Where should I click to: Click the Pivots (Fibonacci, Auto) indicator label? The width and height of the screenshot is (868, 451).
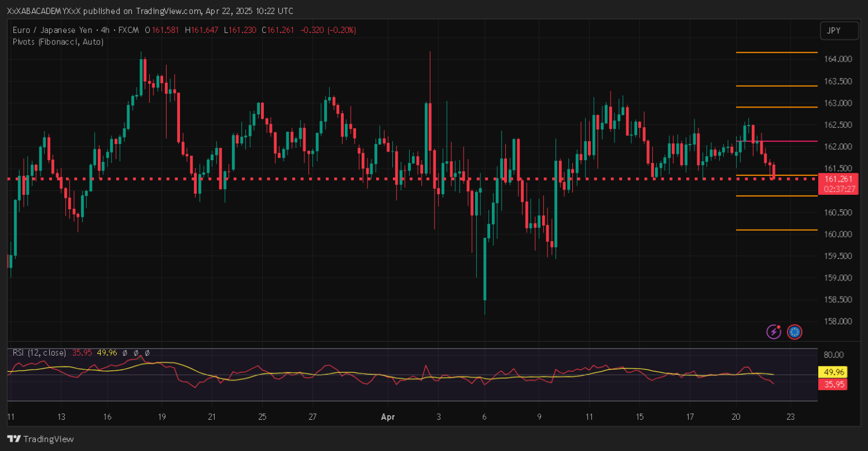[x=58, y=42]
